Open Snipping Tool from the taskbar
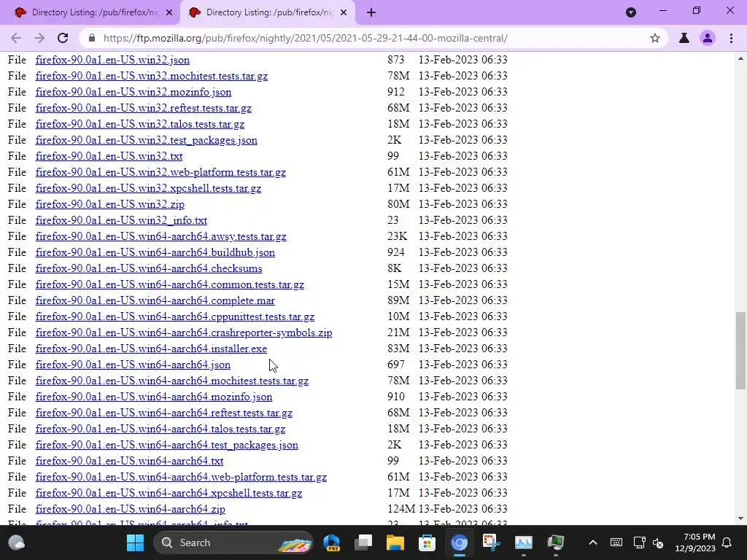 pyautogui.click(x=491, y=542)
